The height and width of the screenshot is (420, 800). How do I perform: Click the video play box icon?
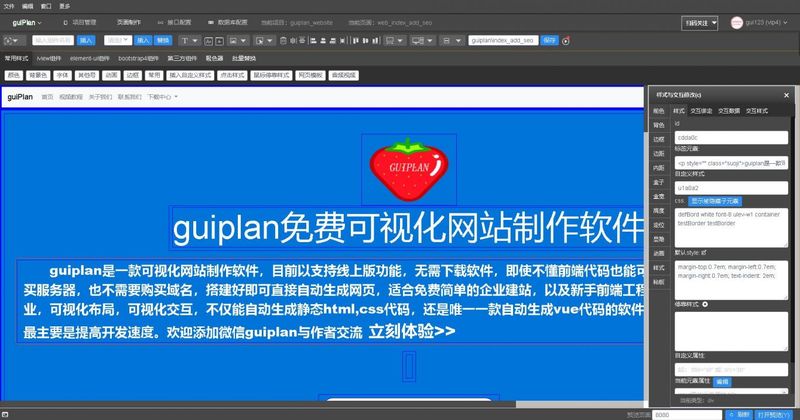coord(219,41)
